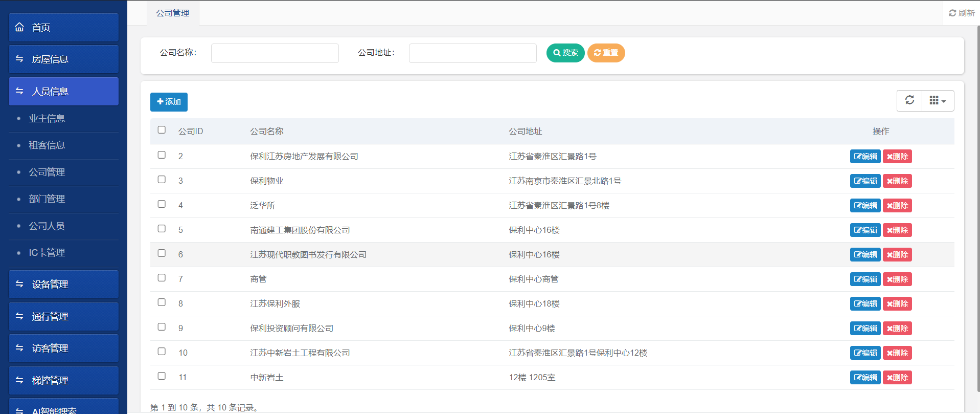The height and width of the screenshot is (414, 980).
Task: Open the column grid selector dropdown
Action: (x=938, y=100)
